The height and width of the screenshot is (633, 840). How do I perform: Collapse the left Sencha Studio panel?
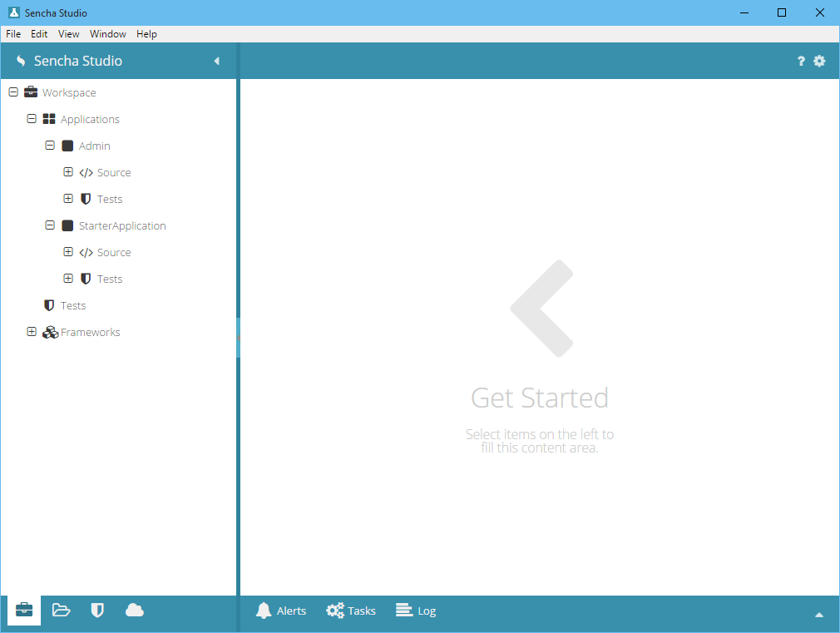point(217,61)
